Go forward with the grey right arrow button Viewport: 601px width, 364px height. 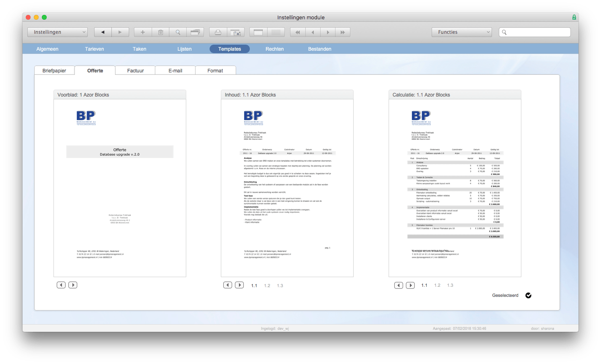click(x=120, y=32)
